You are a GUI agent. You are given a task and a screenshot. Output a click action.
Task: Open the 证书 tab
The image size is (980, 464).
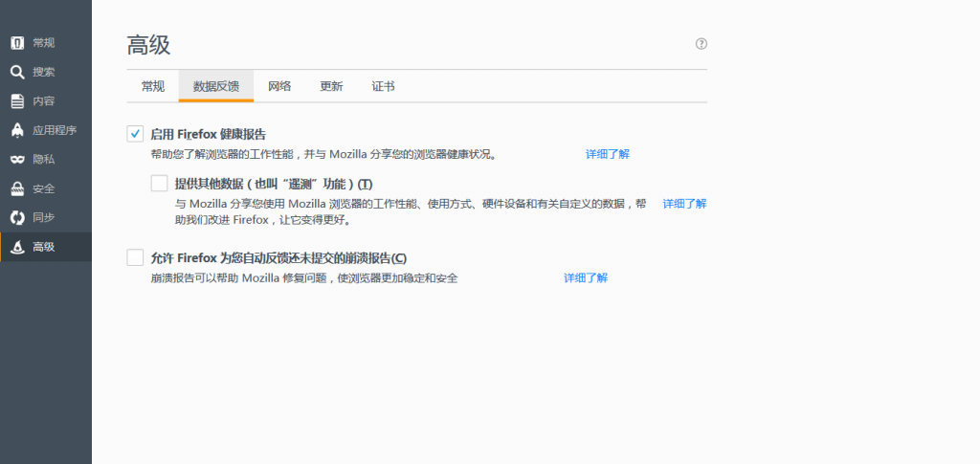(x=383, y=86)
